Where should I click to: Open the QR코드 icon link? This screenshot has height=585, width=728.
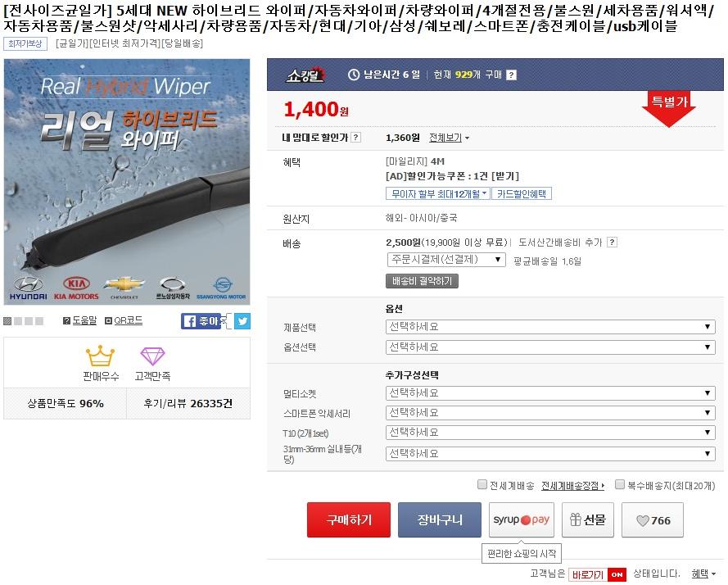coord(109,320)
